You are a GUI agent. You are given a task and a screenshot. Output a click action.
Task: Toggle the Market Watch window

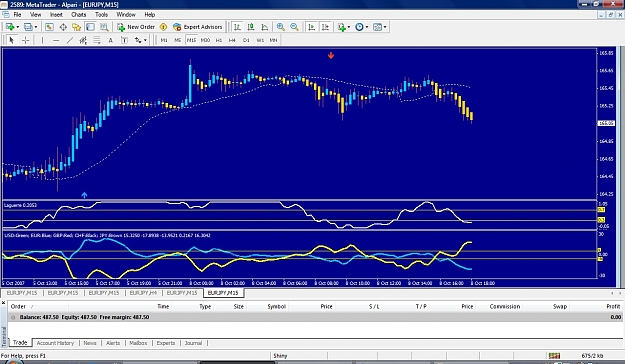(x=49, y=27)
